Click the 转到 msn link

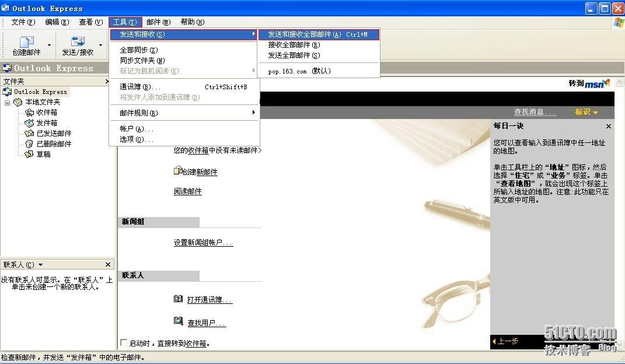coord(589,83)
